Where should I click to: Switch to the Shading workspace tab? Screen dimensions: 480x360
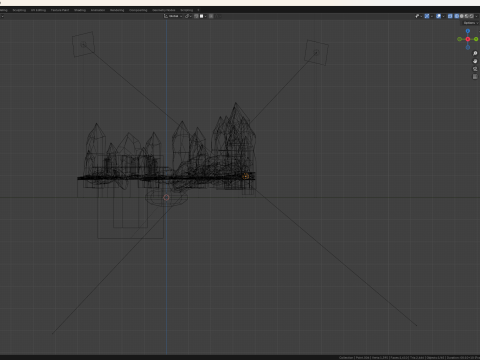[80, 10]
